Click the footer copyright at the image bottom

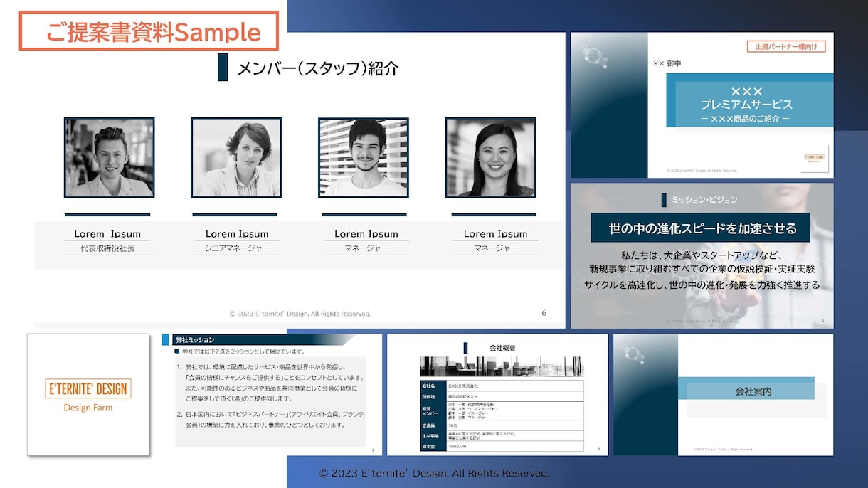click(434, 473)
